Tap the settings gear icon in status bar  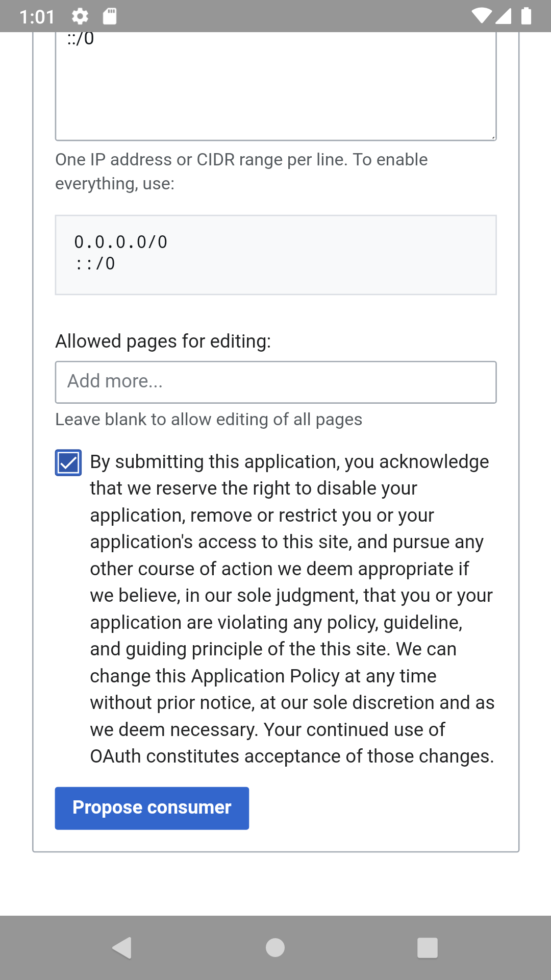point(80,16)
